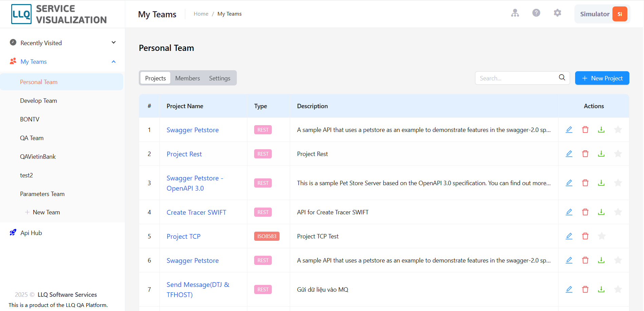Toggle star for Send Message(DTJ & TFHOST)

pyautogui.click(x=618, y=289)
